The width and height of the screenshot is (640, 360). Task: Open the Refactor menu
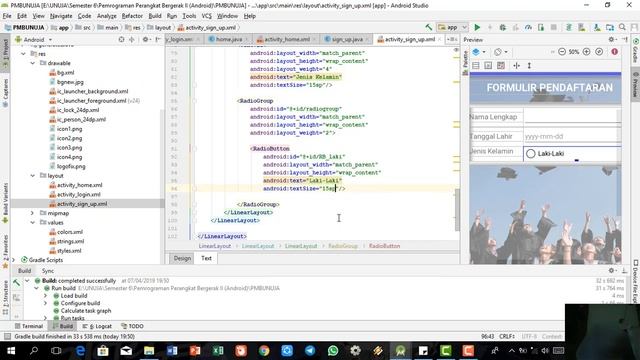pos(132,16)
